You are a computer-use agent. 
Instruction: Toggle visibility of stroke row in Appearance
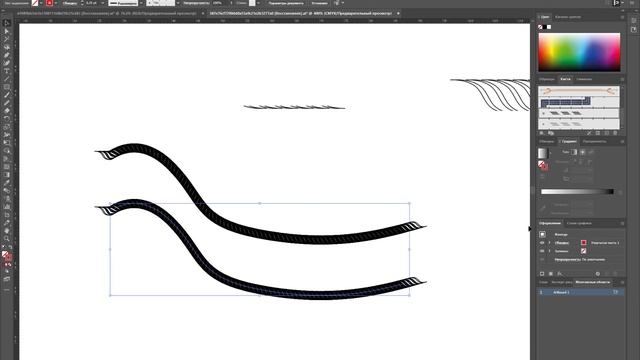coord(542,243)
